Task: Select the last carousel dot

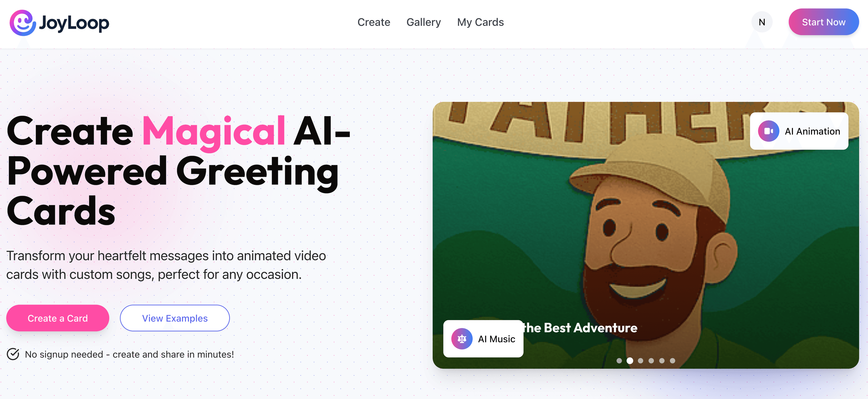Action: (x=672, y=361)
